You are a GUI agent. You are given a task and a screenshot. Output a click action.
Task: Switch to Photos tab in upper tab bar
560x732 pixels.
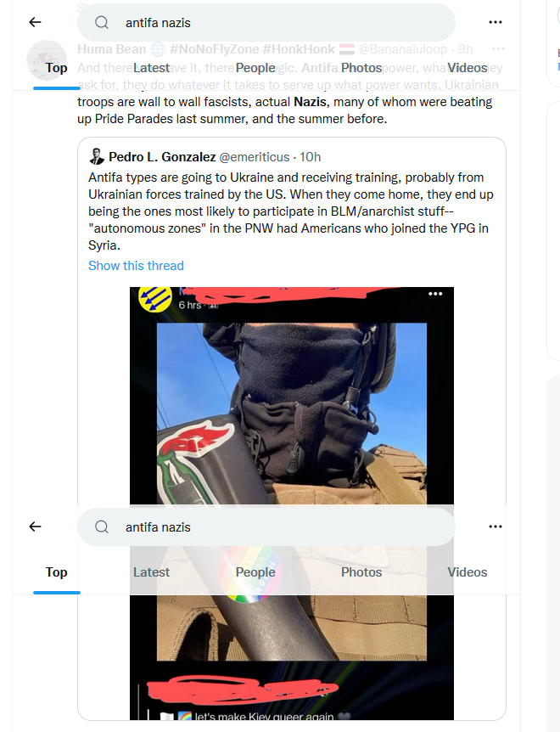click(361, 68)
